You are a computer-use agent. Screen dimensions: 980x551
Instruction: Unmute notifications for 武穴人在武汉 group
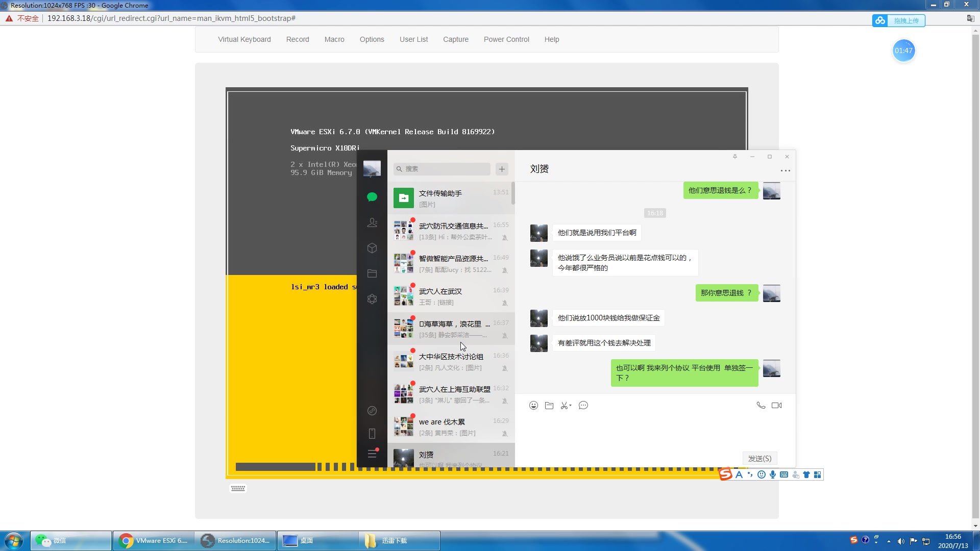505,303
